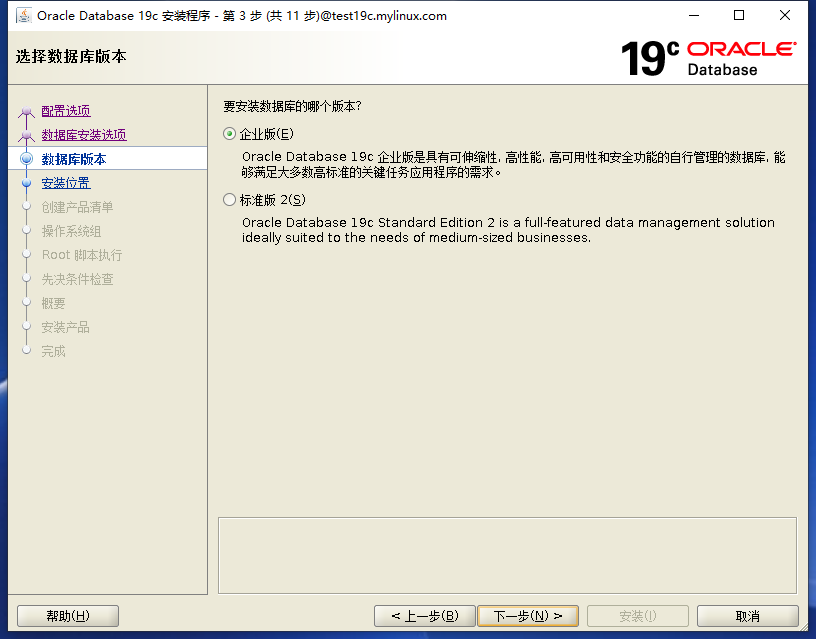Click the Standard Edition 2 description text
This screenshot has width=816, height=639.
(508, 230)
